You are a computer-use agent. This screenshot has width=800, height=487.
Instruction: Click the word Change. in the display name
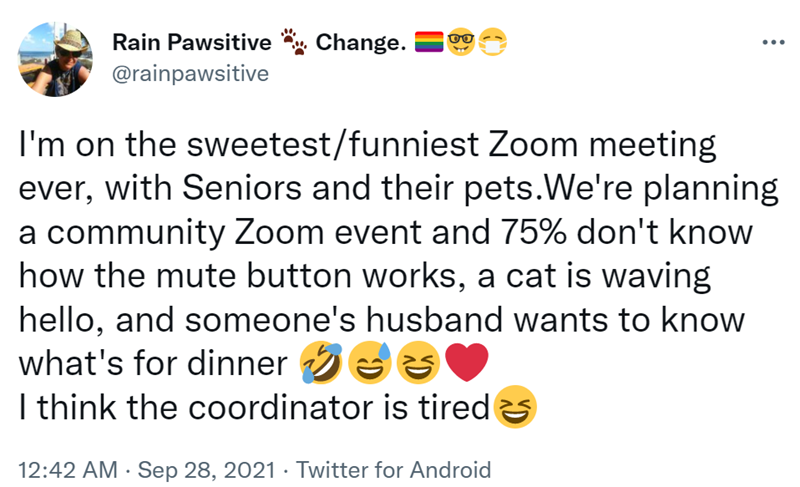click(360, 42)
